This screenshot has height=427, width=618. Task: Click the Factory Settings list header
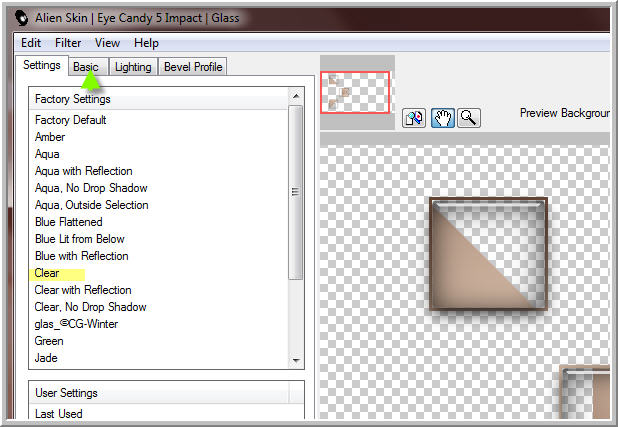coord(159,99)
